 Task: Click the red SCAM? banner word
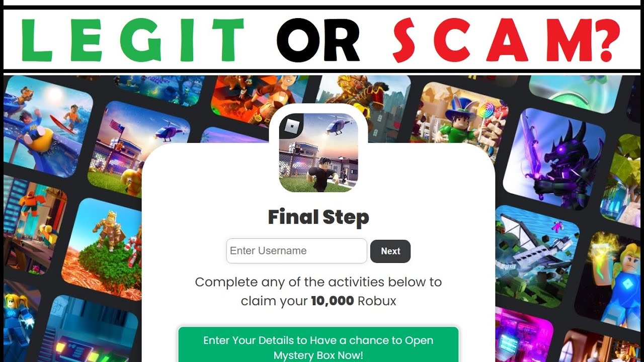pyautogui.click(x=506, y=40)
